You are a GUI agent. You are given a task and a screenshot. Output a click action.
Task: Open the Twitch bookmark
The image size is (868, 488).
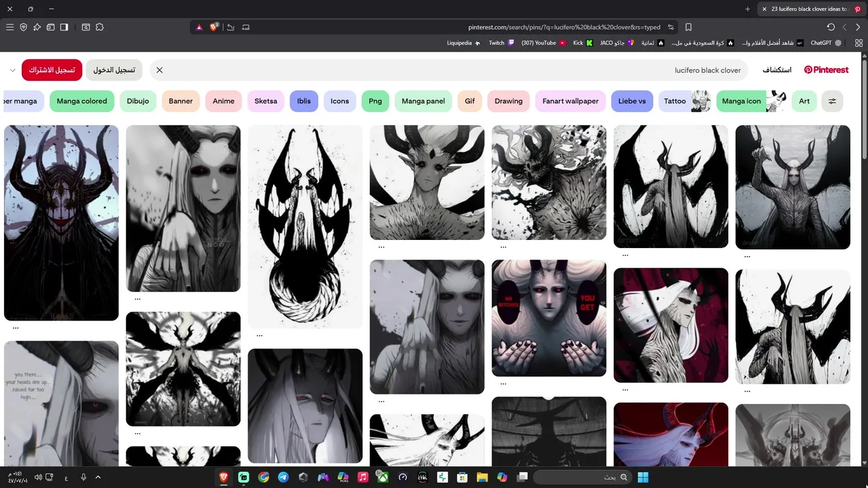pos(501,43)
